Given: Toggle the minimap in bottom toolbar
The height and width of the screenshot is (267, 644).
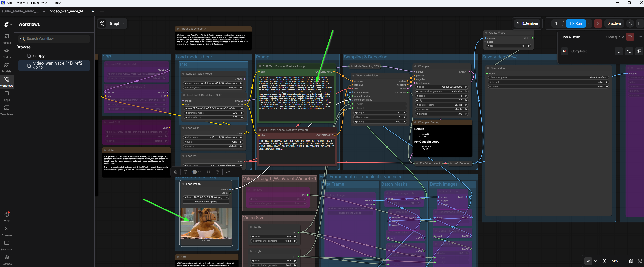Looking at the screenshot, I should [x=631, y=261].
